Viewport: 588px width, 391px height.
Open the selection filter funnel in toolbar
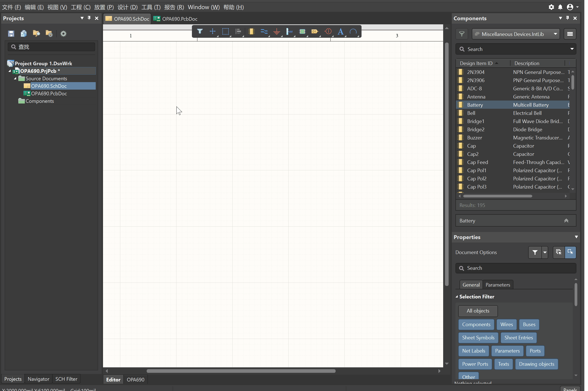(200, 31)
